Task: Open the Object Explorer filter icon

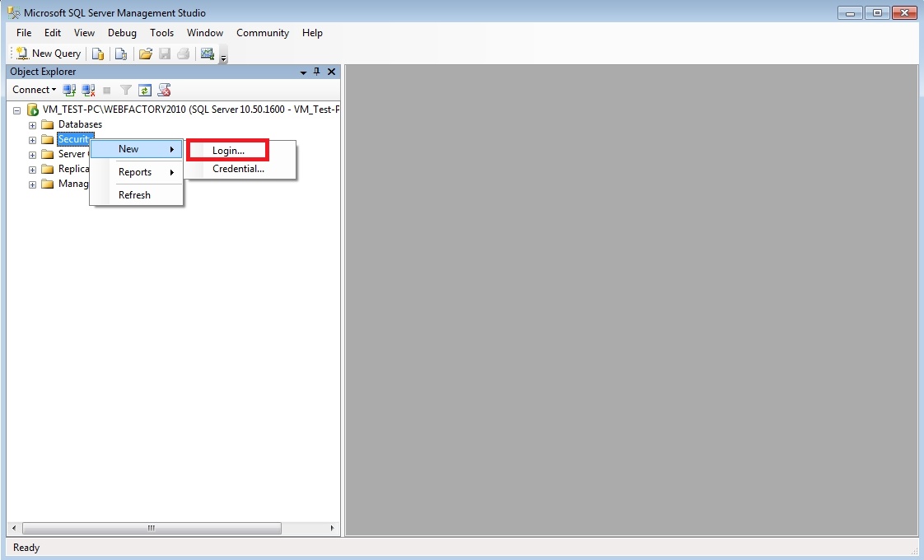Action: point(125,90)
